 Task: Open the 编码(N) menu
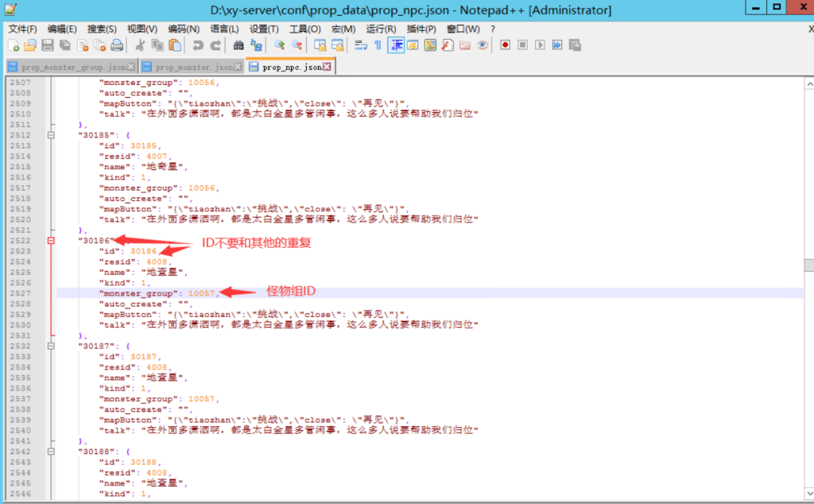184,29
